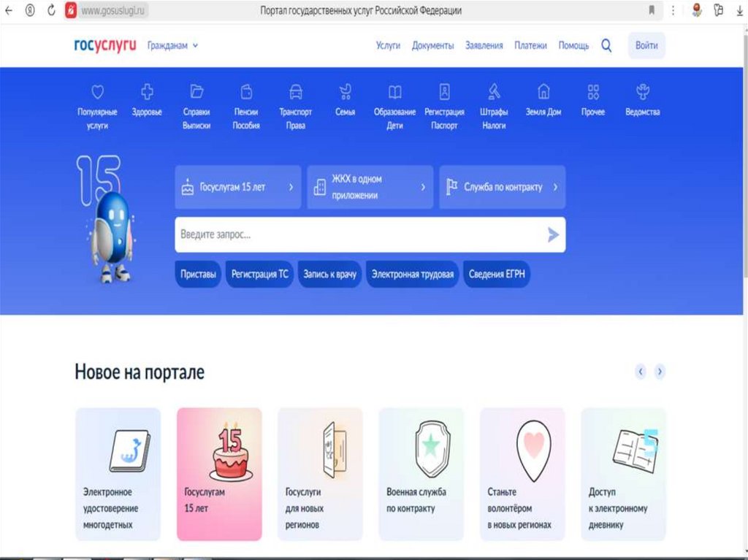Submit query with the send arrow icon
Screen dimensions: 748x560
click(x=553, y=234)
